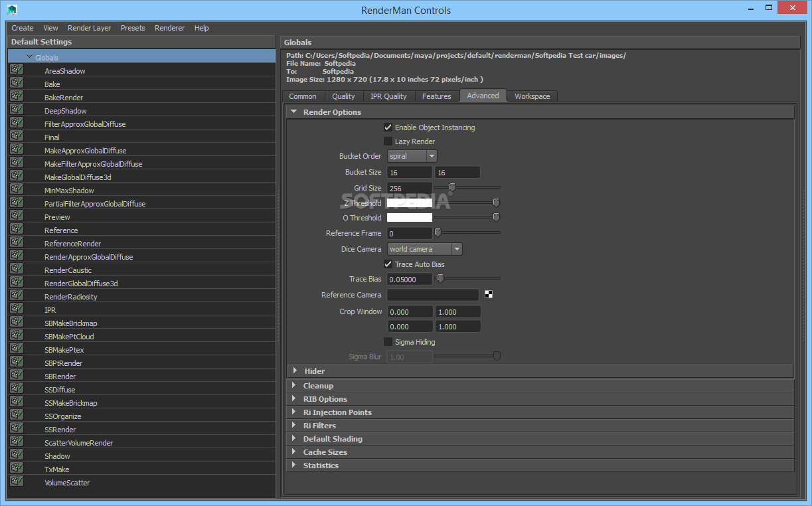Open the Bucket Order spiral dropdown
Image resolution: width=812 pixels, height=506 pixels.
(412, 156)
